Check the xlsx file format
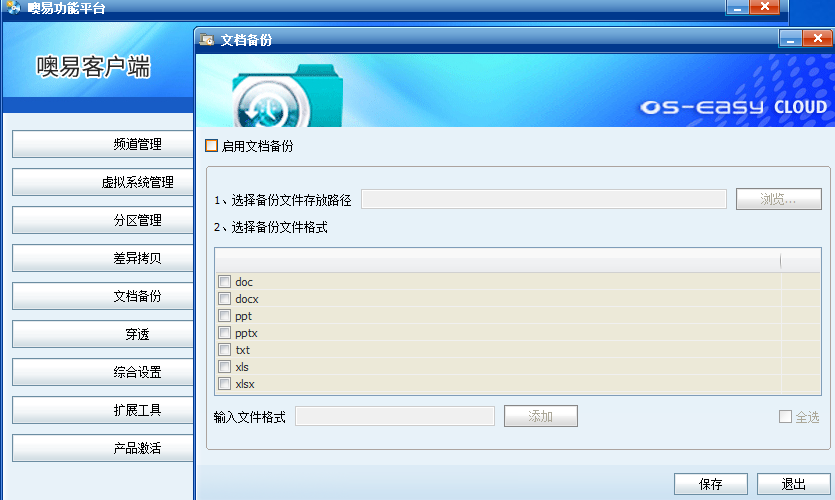Screen dimensions: 835x500 (x=225, y=384)
